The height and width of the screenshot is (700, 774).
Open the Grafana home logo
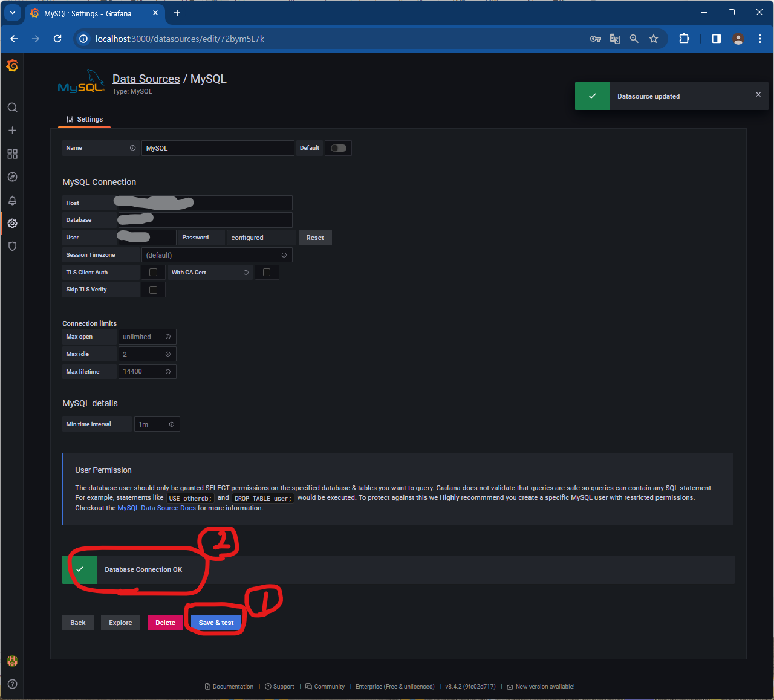pyautogui.click(x=12, y=65)
